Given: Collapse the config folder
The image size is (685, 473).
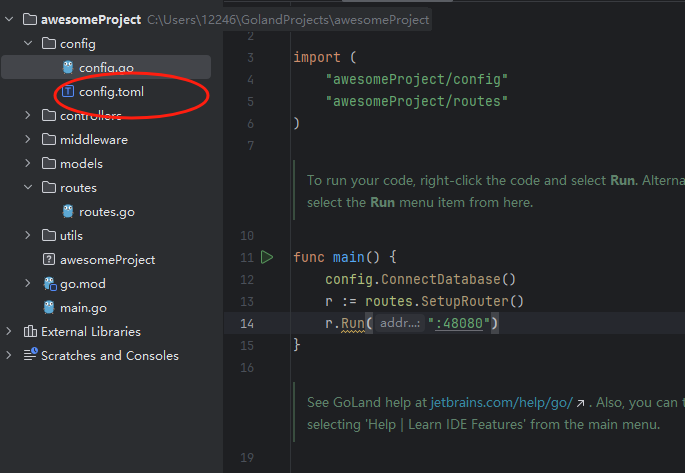Looking at the screenshot, I should tap(29, 43).
